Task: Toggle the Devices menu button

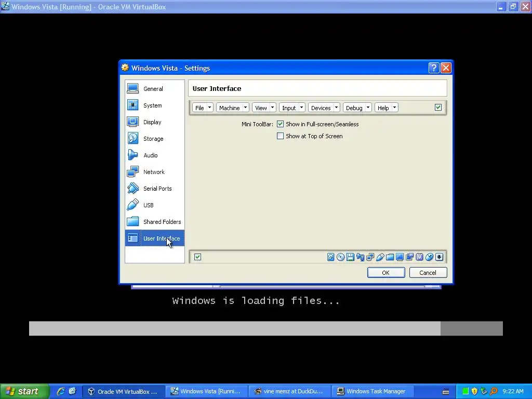Action: 321,108
